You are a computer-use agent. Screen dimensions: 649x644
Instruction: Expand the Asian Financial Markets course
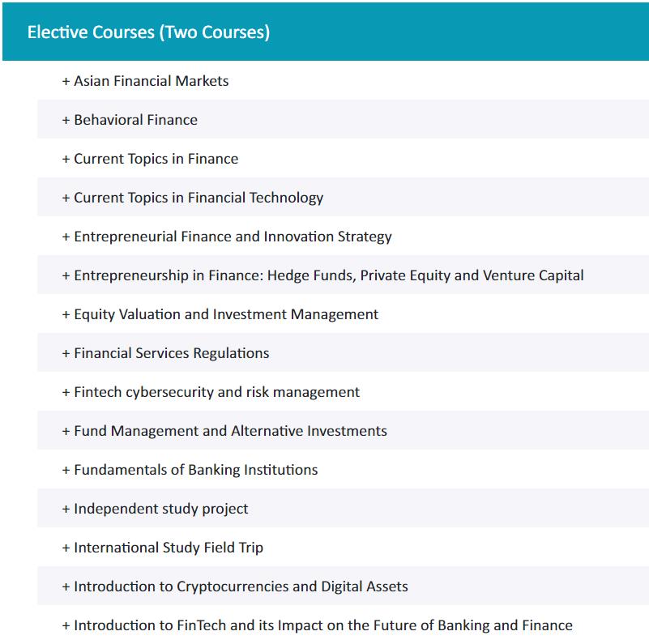151,81
